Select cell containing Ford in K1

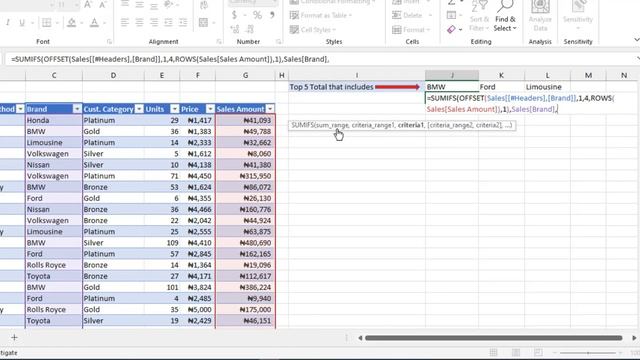tap(501, 87)
